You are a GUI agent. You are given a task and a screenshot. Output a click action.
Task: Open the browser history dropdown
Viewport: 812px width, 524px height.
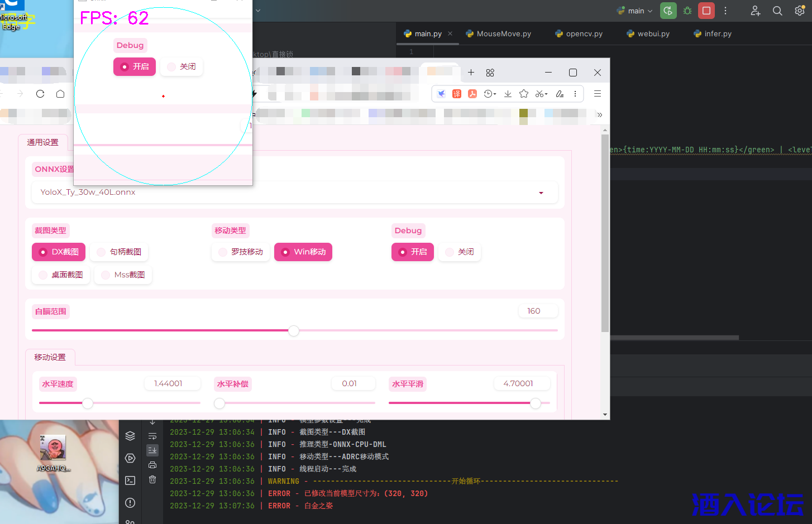(490, 94)
